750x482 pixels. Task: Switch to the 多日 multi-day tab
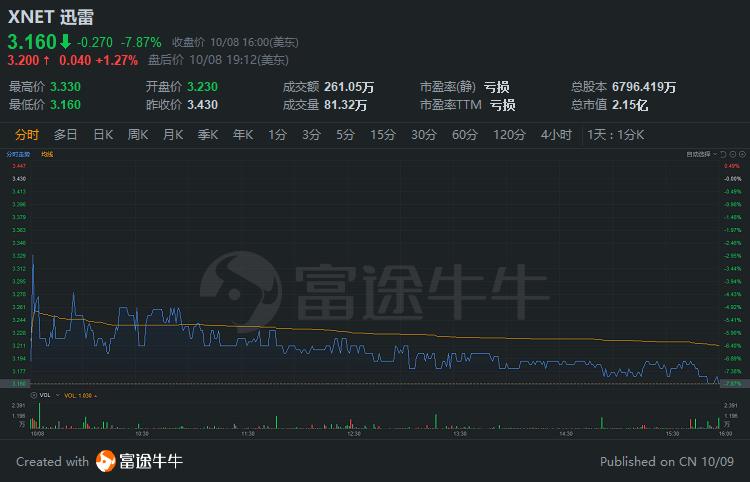pos(66,135)
